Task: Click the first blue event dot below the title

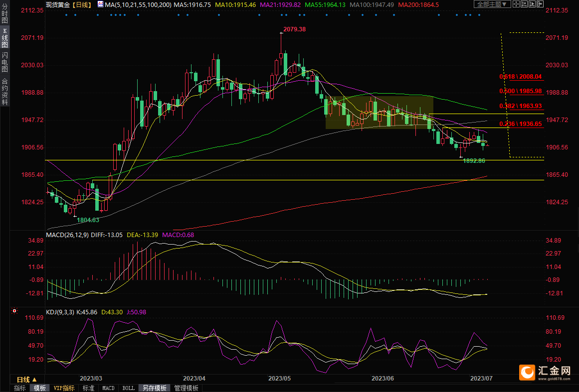Action: point(66,14)
